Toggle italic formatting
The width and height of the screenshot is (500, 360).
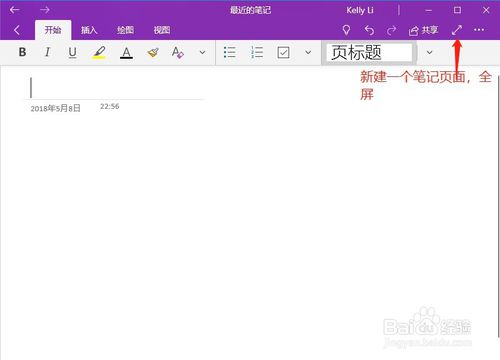click(x=47, y=52)
